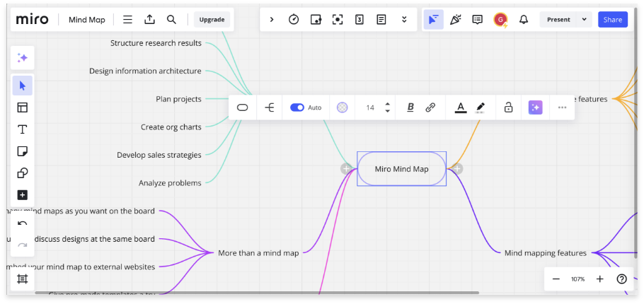644x304 pixels.
Task: Open the help question mark
Action: pyautogui.click(x=622, y=279)
